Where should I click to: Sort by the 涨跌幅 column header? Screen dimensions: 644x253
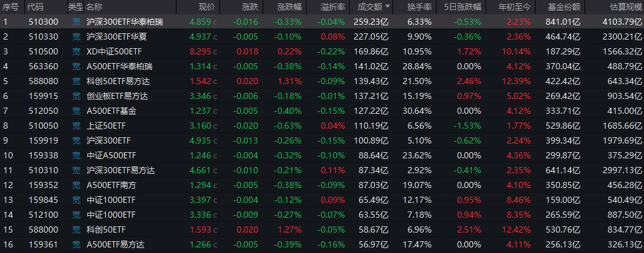point(289,7)
